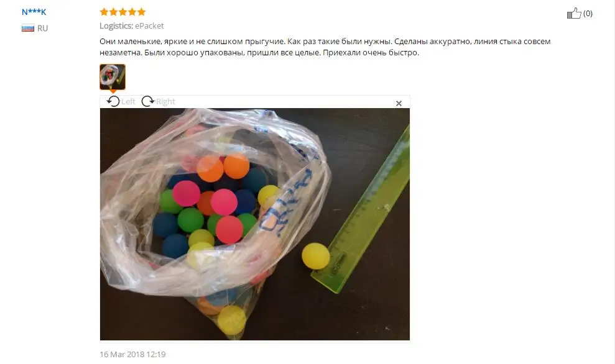Viewport: 615px width, 364px height.
Task: Click the first rating star
Action: coord(104,12)
